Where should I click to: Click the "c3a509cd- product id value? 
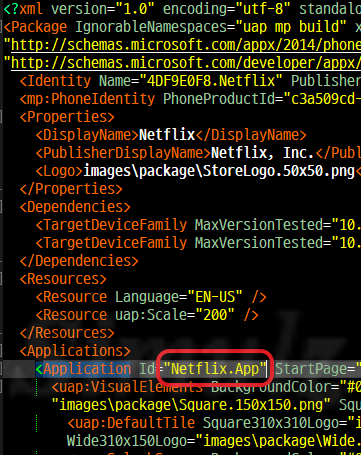[322, 99]
